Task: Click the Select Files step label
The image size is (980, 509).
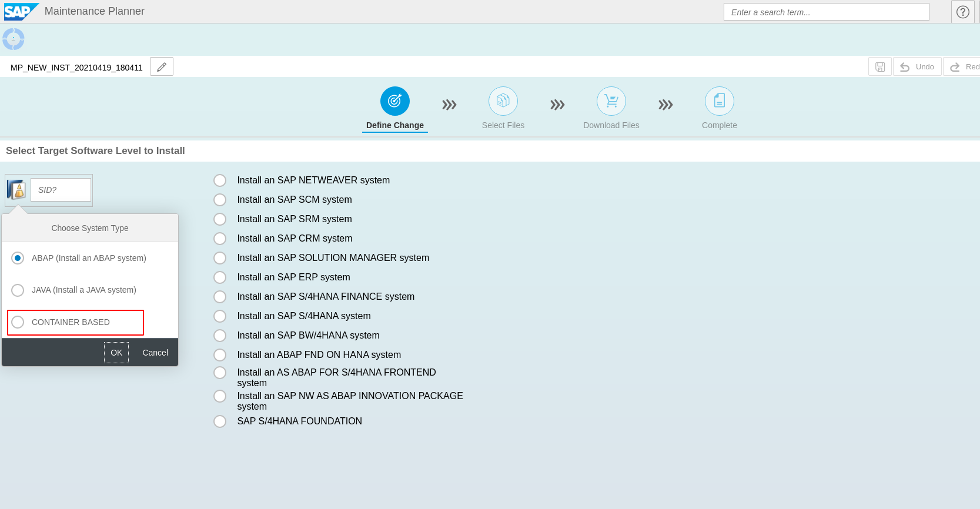Action: 503,125
